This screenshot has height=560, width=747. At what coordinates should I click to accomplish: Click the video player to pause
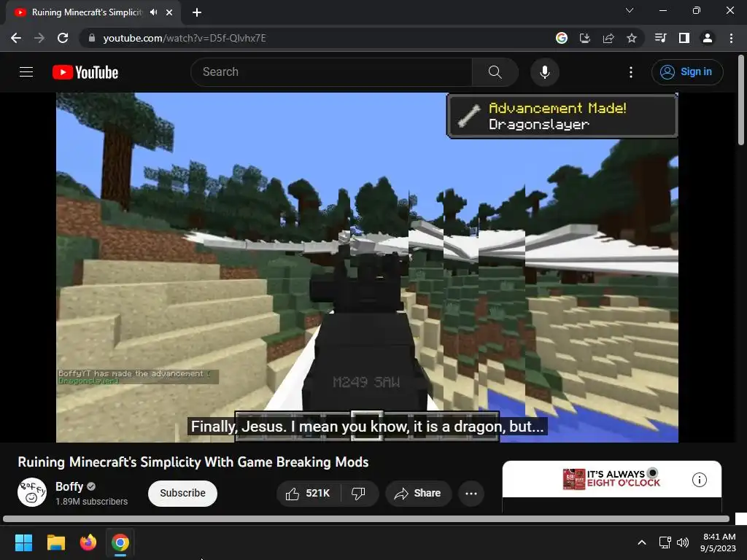coord(367,267)
